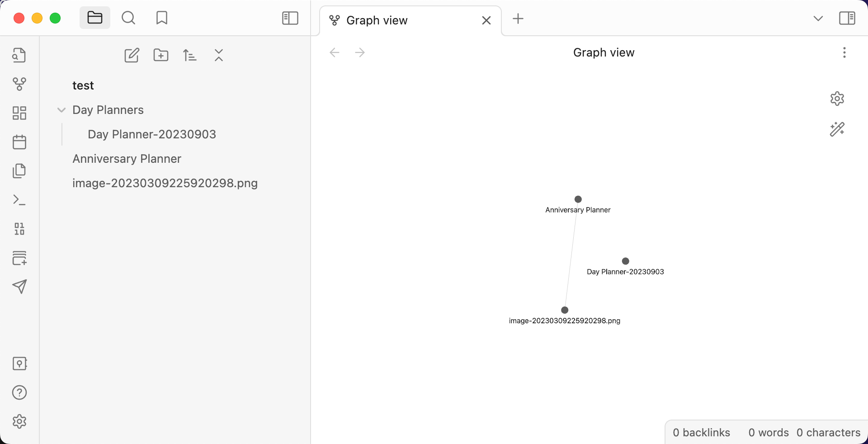
Task: Open quick switcher icon in ribbon
Action: coord(19,55)
